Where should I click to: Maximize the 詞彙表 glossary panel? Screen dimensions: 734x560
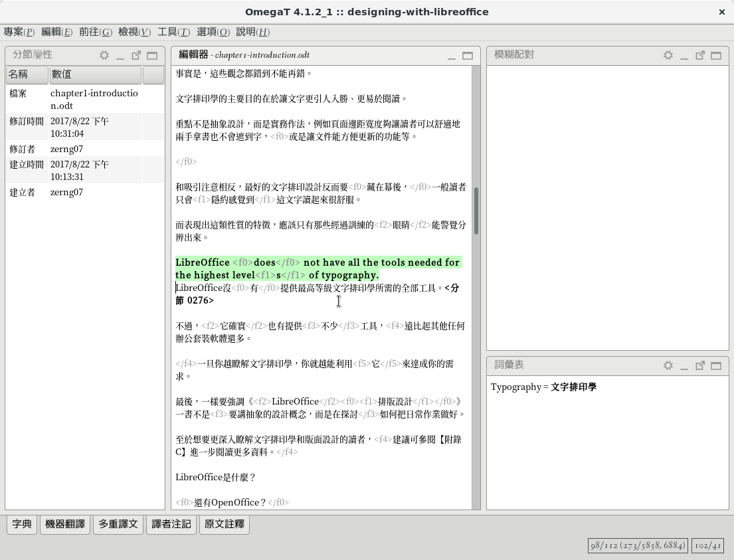(x=716, y=365)
